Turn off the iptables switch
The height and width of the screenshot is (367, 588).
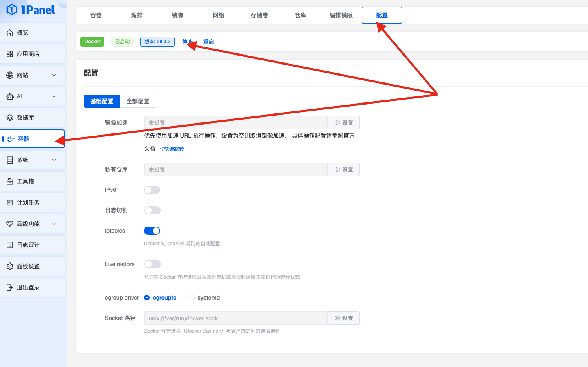pyautogui.click(x=152, y=231)
